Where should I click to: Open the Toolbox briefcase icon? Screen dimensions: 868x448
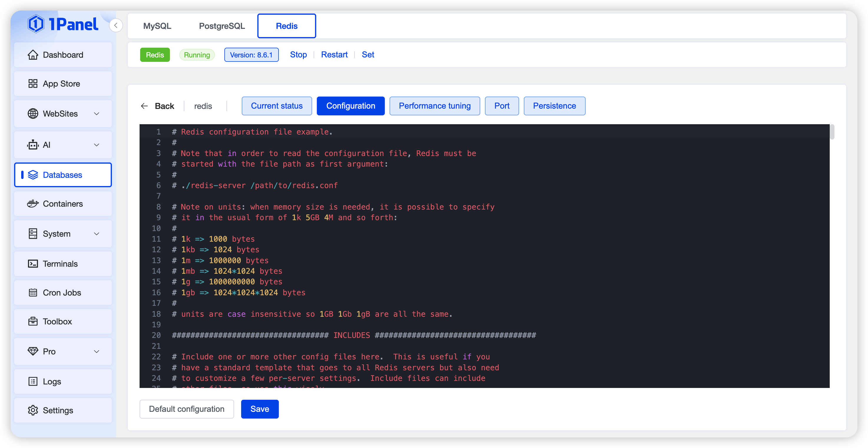click(33, 321)
